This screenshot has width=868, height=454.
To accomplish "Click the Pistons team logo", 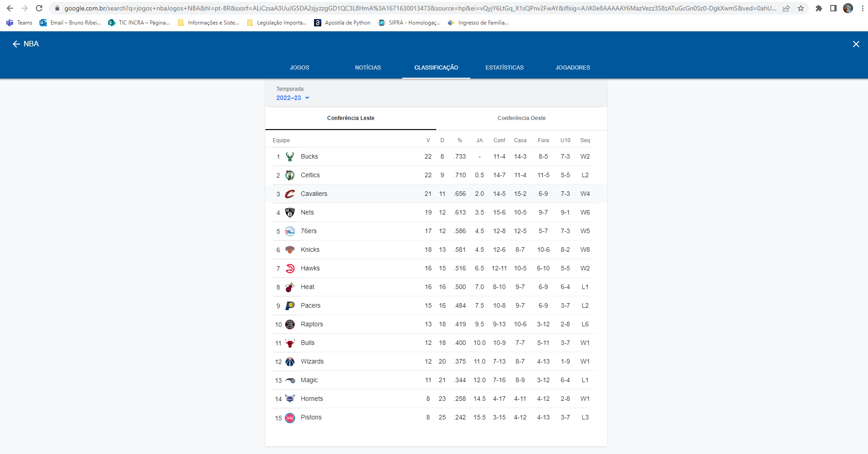I will 290,418.
